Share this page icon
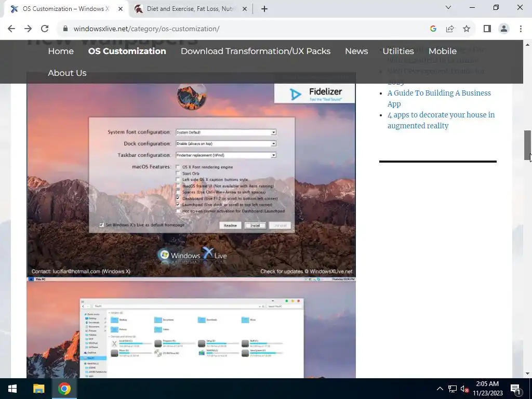 (450, 29)
